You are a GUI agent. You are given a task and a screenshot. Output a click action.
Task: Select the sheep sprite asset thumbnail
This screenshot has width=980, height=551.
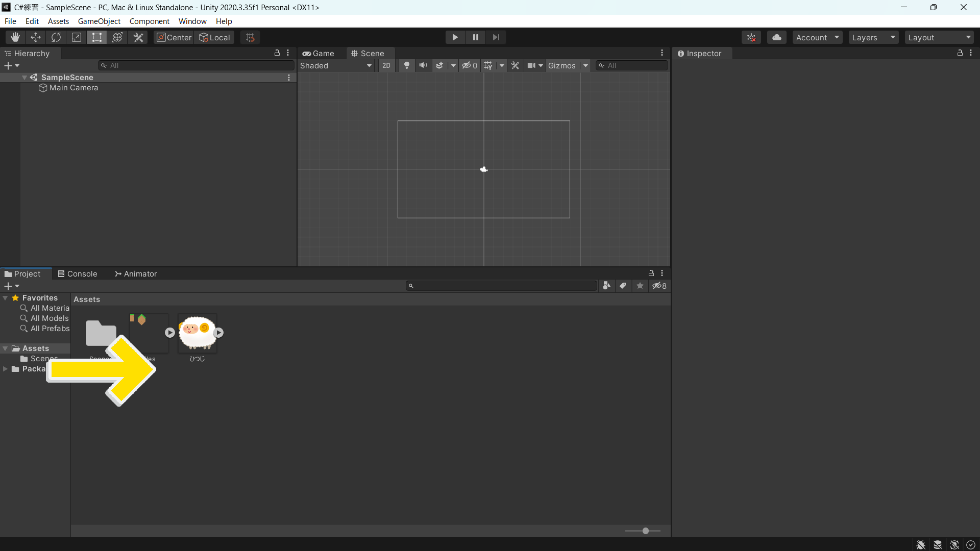[197, 333]
